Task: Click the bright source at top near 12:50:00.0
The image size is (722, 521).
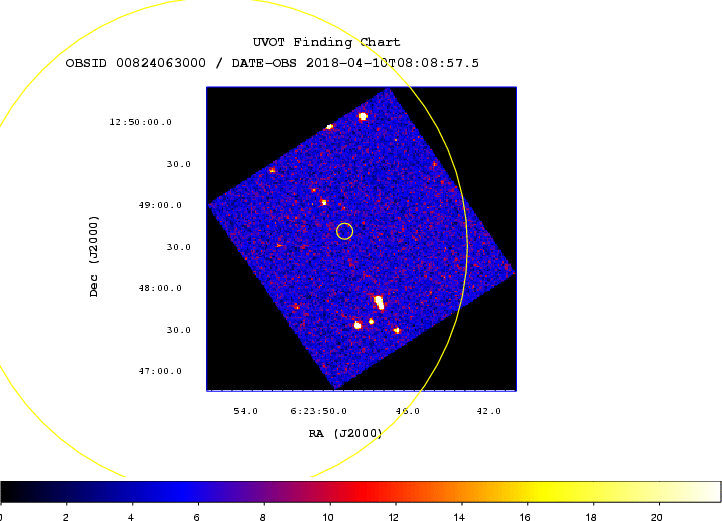Action: pos(363,116)
